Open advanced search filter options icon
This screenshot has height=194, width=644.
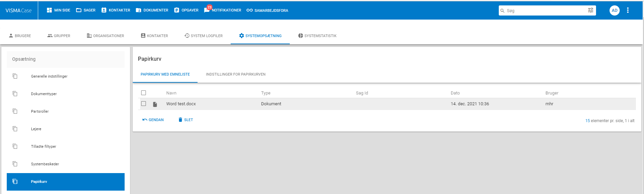(591, 10)
